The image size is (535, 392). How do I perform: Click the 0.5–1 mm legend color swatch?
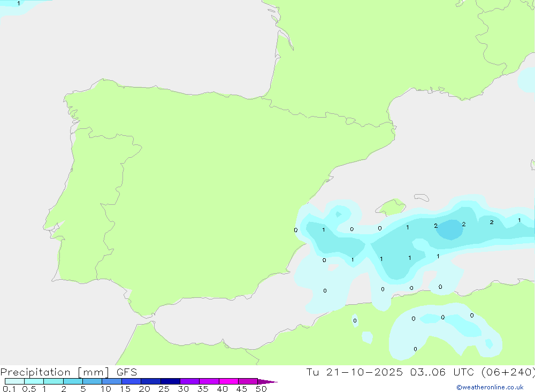coord(34,381)
